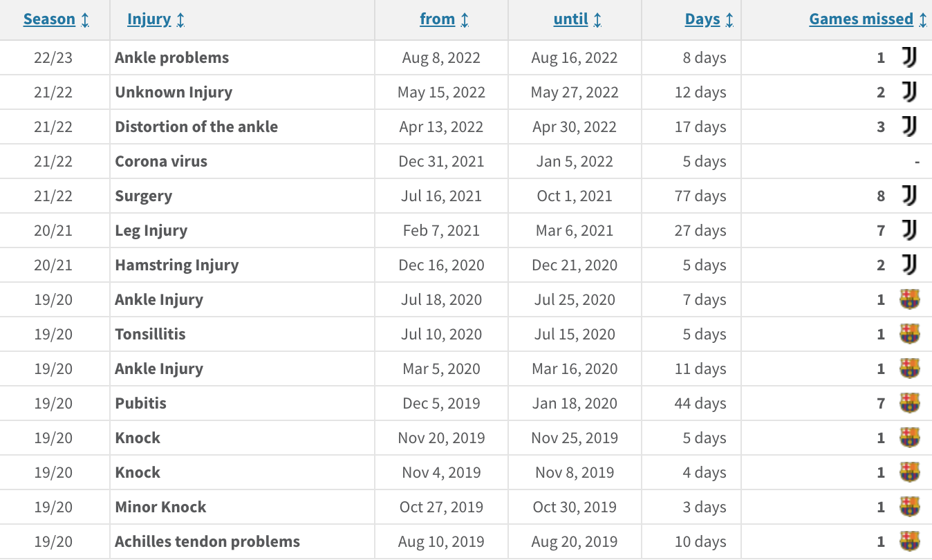Sort table by Games missed header
The image size is (932, 560).
click(861, 19)
